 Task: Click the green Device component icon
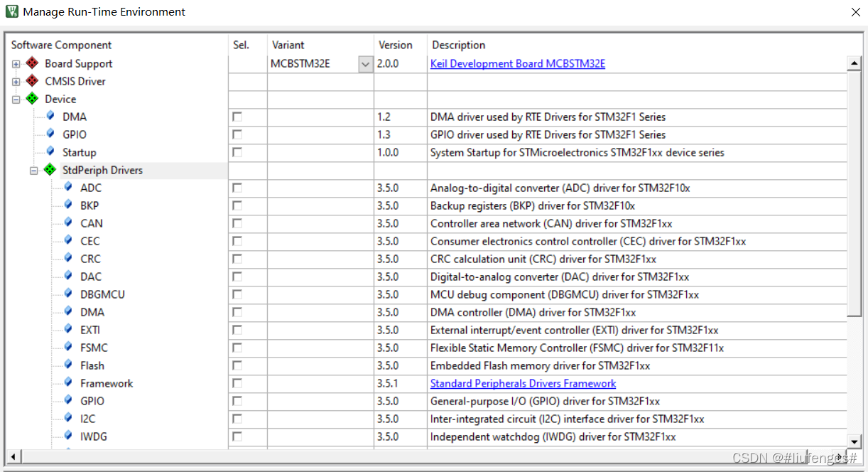coord(32,99)
